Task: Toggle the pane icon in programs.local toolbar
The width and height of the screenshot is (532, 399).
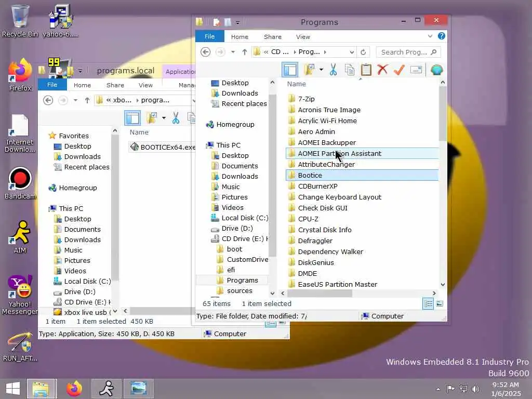Action: coord(132,118)
